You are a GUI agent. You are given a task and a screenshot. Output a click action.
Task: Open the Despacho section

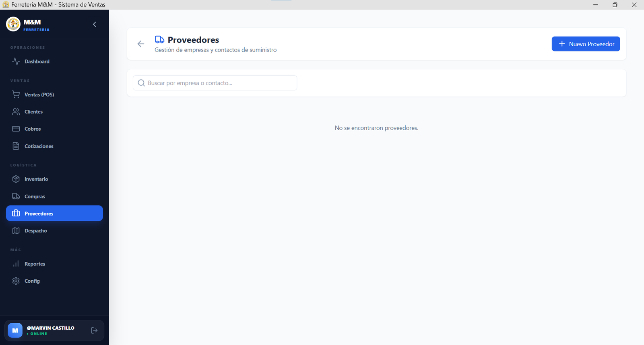point(54,230)
